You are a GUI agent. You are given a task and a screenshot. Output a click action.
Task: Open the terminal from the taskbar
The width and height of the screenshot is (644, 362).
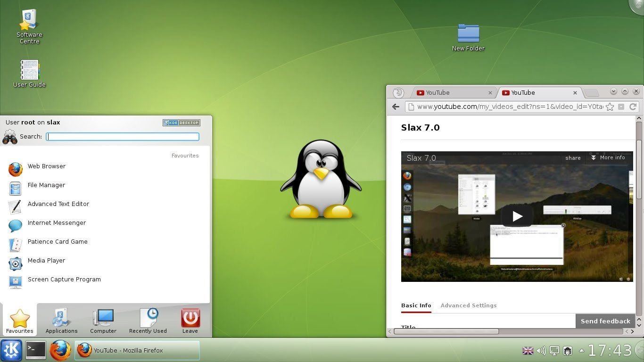click(36, 350)
